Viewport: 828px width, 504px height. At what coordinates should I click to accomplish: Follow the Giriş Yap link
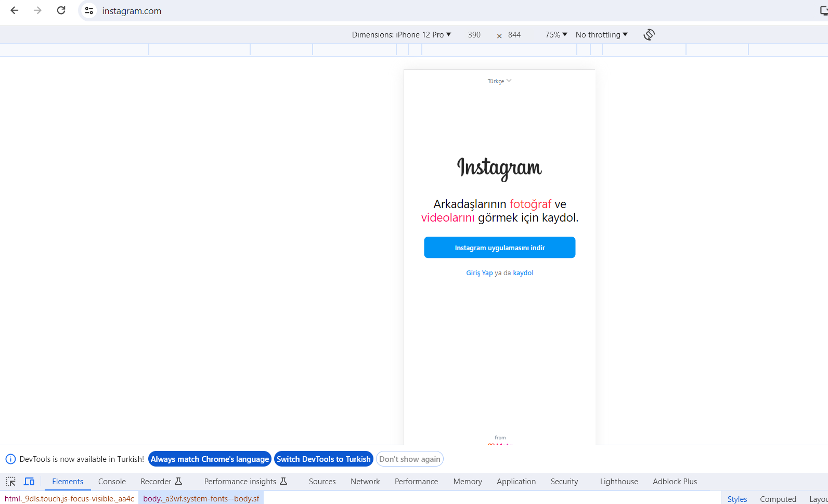(480, 273)
